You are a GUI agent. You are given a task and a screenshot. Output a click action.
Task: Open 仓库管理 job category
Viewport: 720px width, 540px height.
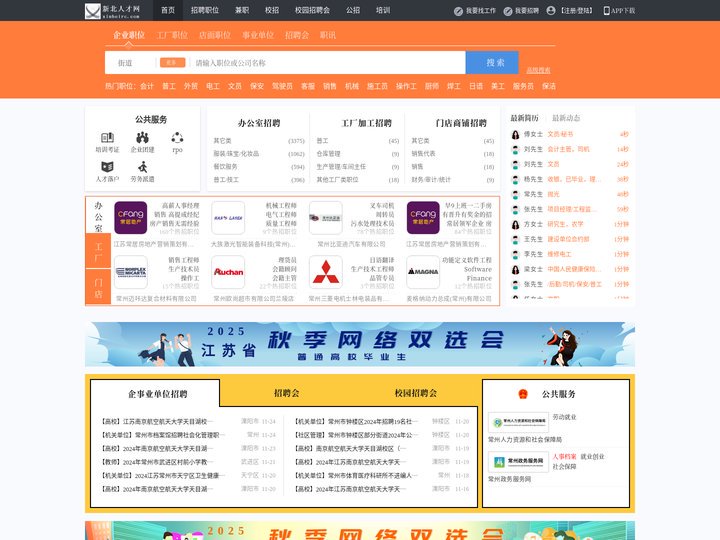click(x=328, y=154)
